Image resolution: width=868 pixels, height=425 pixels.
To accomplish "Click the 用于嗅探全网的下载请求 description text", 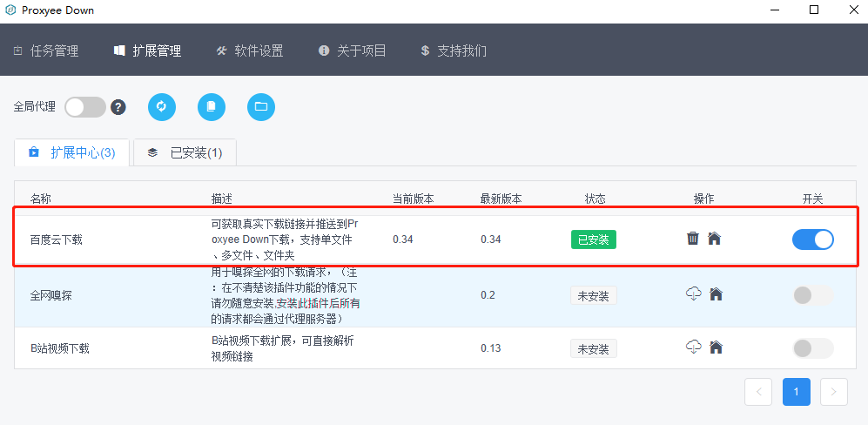I will coord(286,295).
